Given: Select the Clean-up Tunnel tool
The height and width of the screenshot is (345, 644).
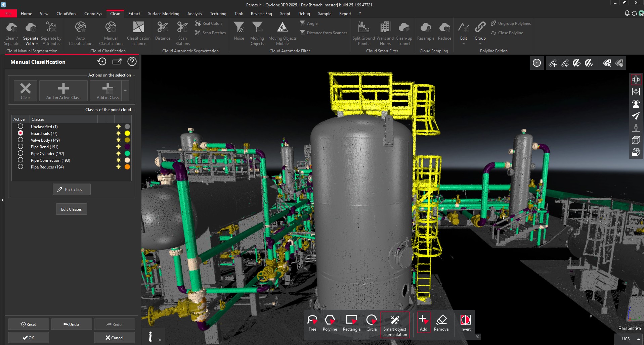Looking at the screenshot, I should (404, 32).
